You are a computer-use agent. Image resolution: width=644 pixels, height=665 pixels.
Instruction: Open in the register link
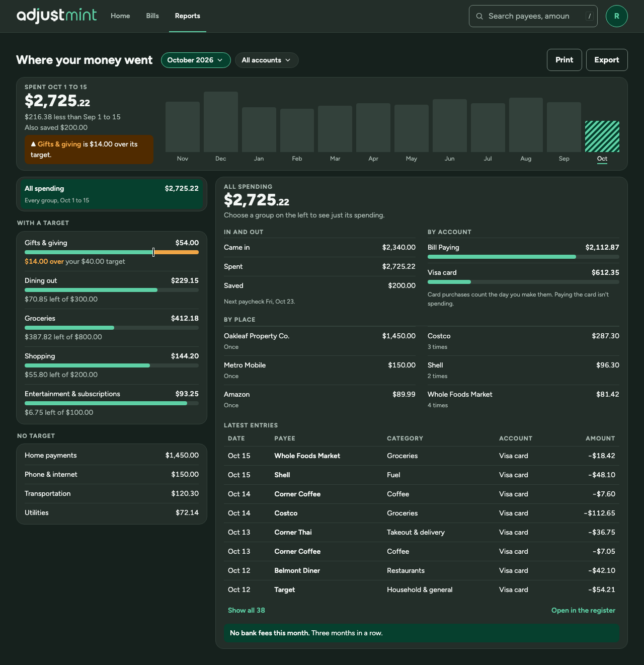(583, 610)
